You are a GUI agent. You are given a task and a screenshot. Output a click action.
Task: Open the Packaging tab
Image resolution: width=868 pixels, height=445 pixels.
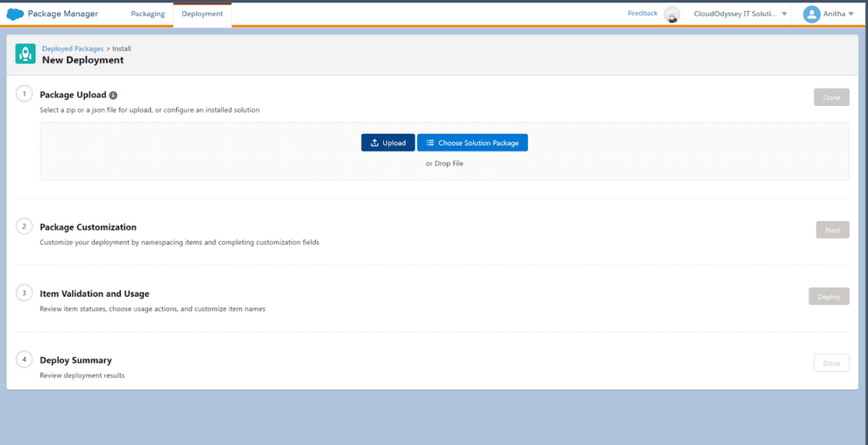[x=147, y=14]
